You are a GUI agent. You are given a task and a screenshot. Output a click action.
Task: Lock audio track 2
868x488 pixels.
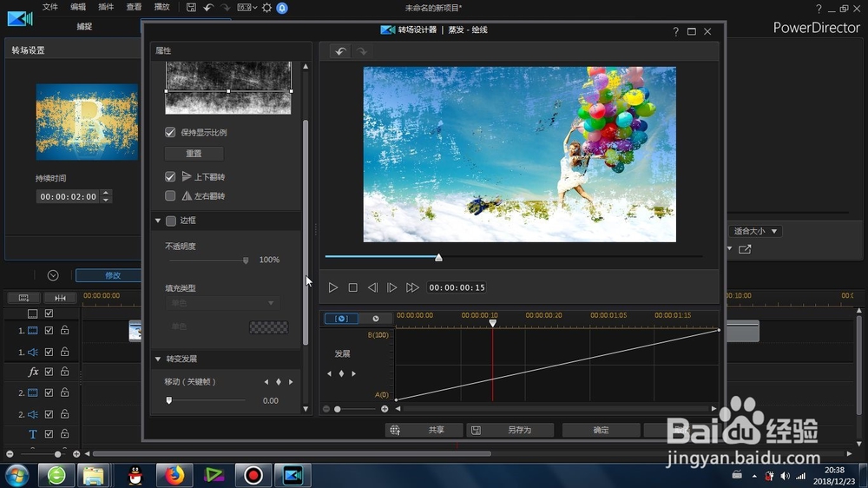tap(65, 414)
